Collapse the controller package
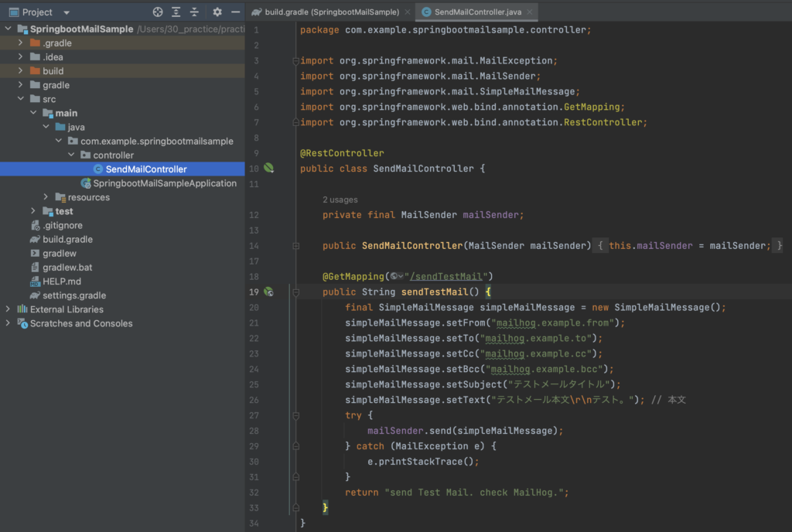This screenshot has width=792, height=532. pos(72,155)
